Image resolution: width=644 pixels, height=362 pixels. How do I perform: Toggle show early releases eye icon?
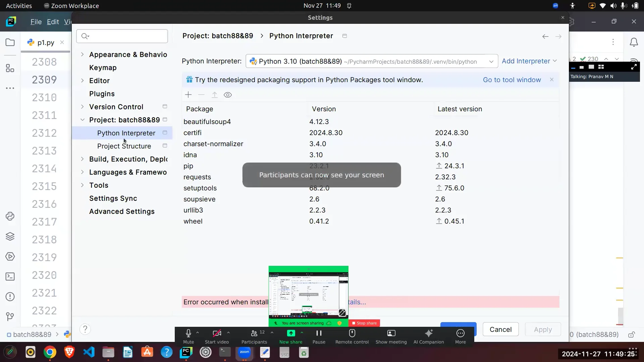pos(228,95)
